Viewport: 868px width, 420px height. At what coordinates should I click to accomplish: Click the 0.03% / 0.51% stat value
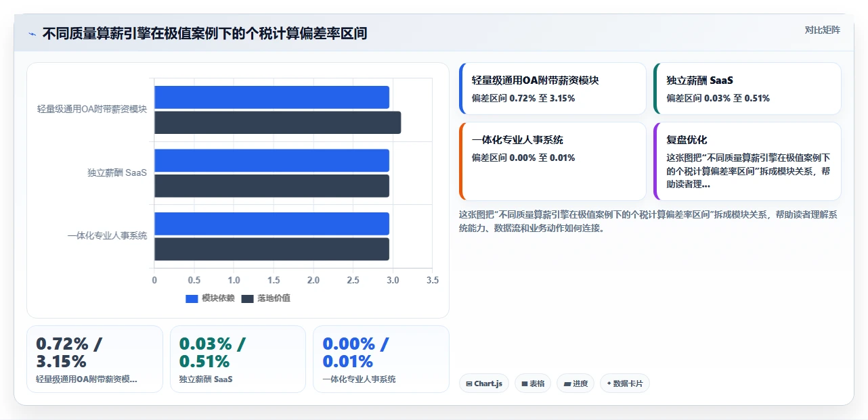213,352
